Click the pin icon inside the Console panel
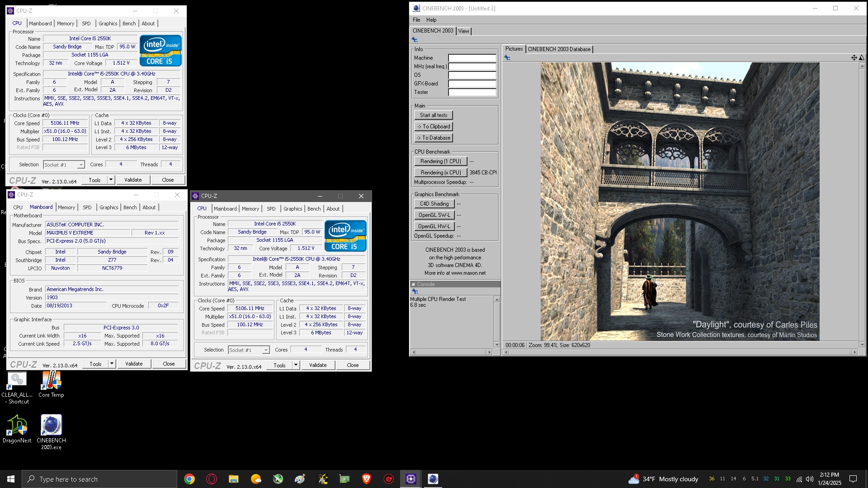The image size is (868, 488). coord(415,291)
